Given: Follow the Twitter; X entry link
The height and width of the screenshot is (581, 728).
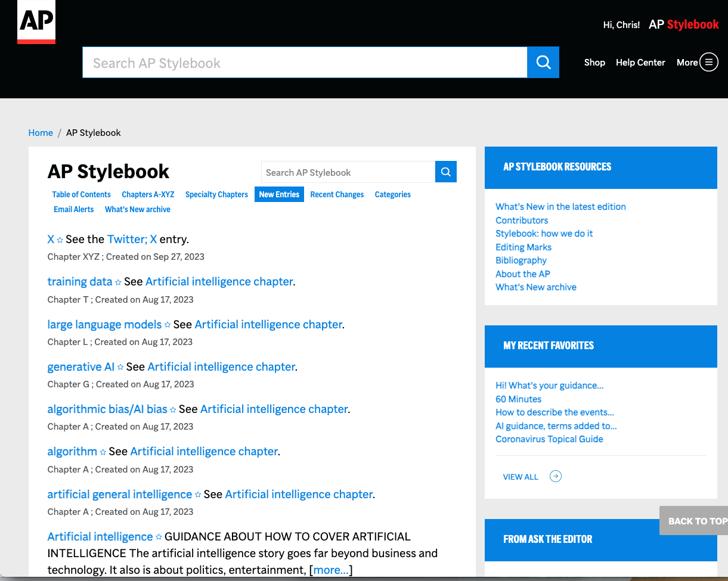Looking at the screenshot, I should tap(132, 239).
